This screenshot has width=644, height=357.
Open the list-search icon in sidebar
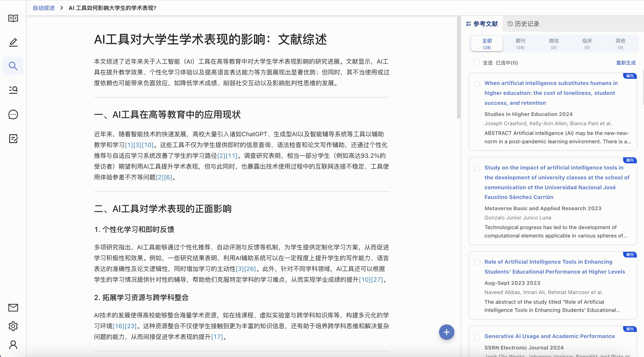coord(13,90)
